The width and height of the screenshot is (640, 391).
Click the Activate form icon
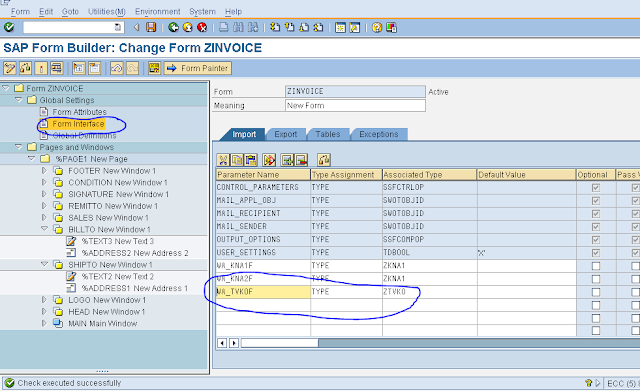pos(41,68)
